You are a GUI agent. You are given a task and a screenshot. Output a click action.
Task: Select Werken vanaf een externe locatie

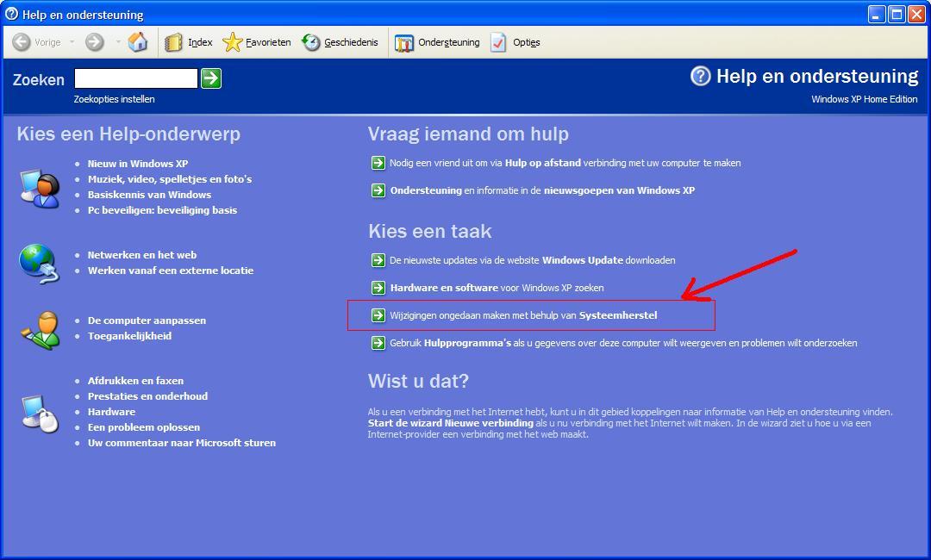click(171, 271)
